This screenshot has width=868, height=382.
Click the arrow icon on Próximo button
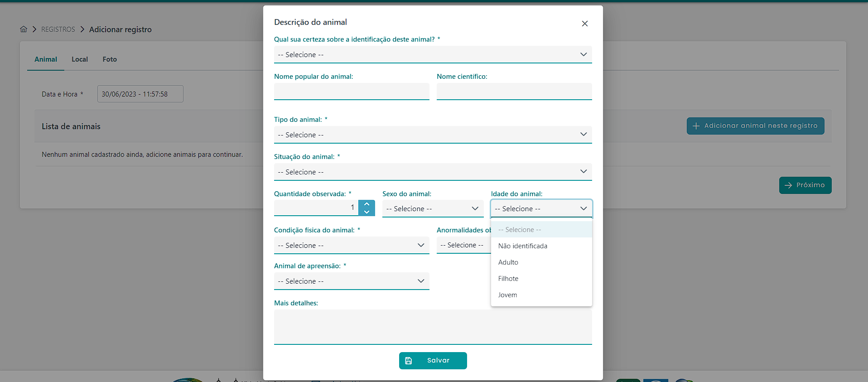(788, 185)
